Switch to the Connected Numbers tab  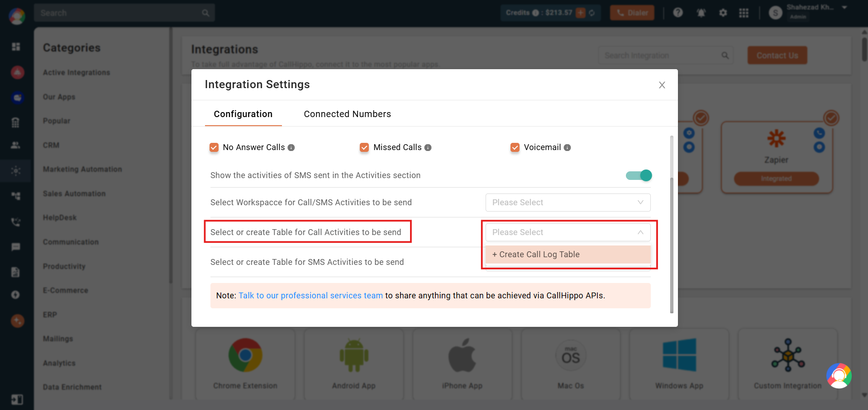tap(347, 114)
